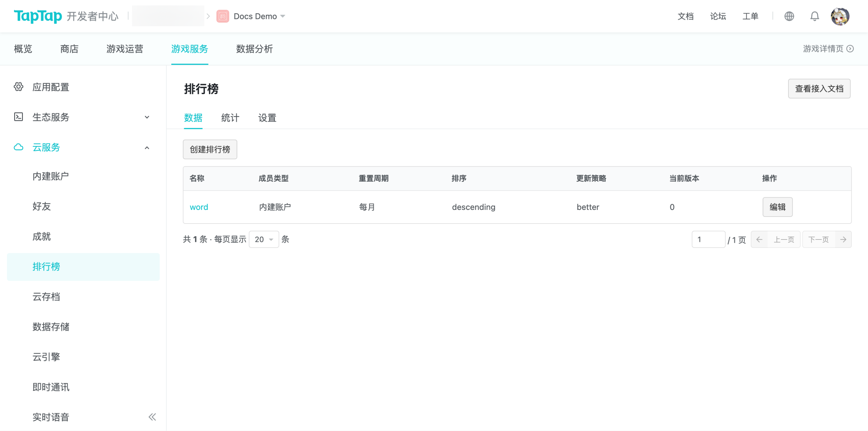Screen dimensions: 868x431
Task: Open the Docs Demo project switcher dropdown
Action: coord(283,16)
